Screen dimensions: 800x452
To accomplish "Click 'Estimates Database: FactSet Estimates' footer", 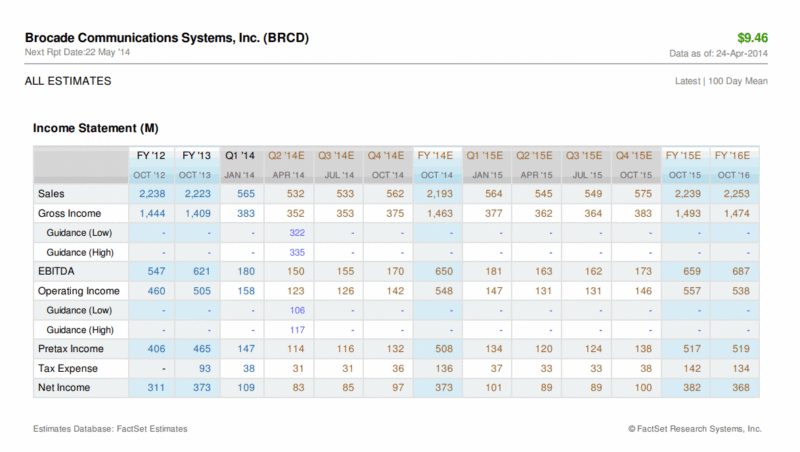I will (110, 429).
